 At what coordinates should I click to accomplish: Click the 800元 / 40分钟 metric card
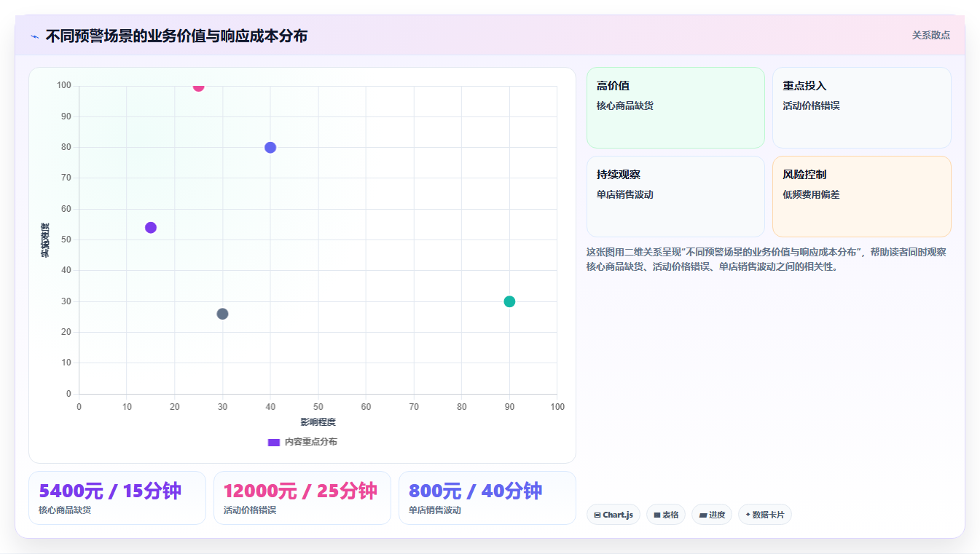(x=487, y=498)
